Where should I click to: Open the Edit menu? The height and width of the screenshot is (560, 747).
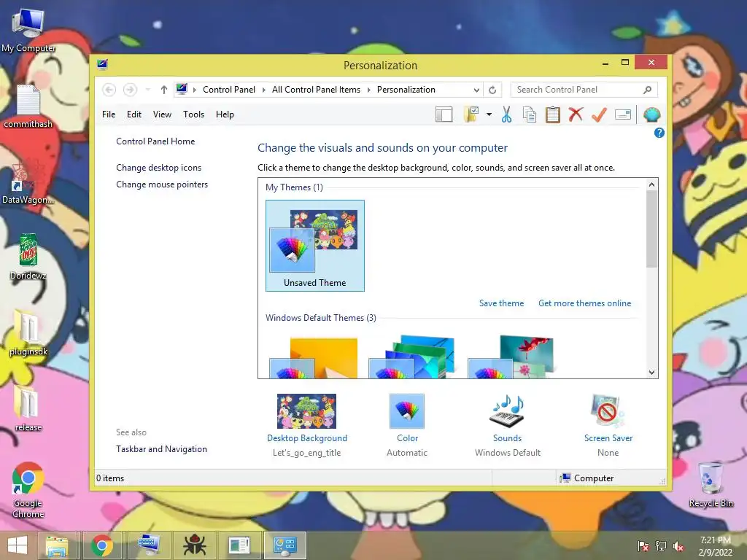[134, 114]
